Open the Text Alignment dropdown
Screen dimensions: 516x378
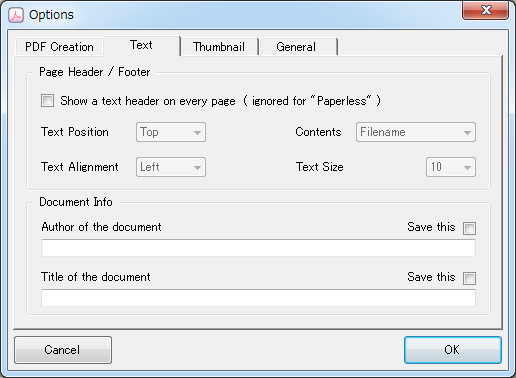(x=171, y=167)
